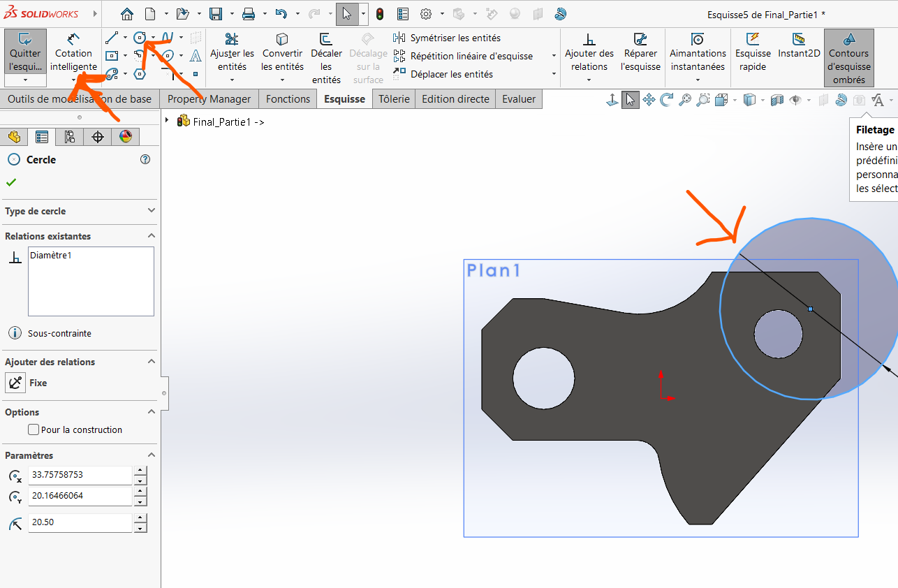Open Répétition linéaire d'esquisse dropdown arrow
Image resolution: width=898 pixels, height=588 pixels.
click(554, 56)
